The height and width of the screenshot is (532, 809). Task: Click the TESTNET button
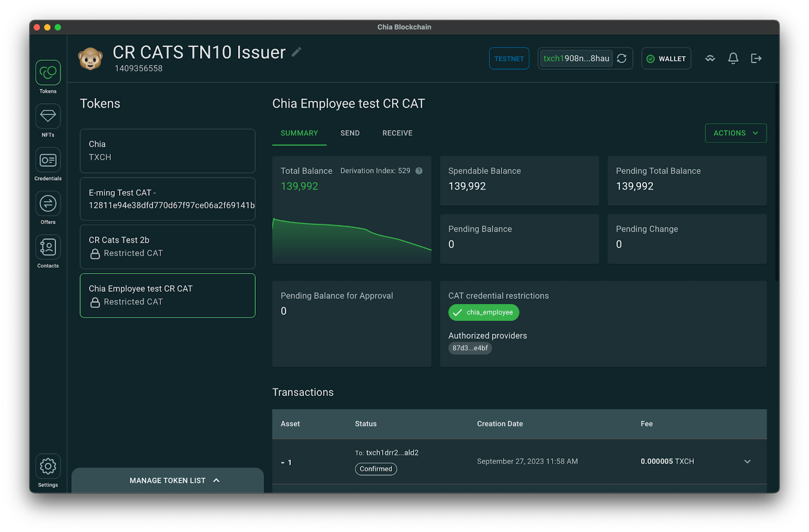(x=509, y=59)
